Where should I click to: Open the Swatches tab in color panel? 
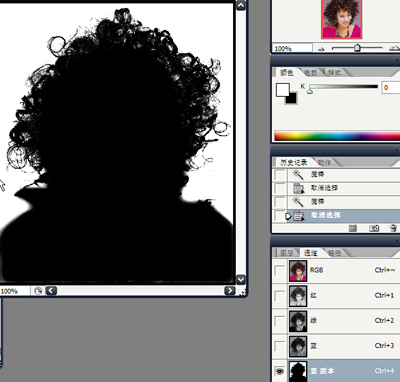311,72
